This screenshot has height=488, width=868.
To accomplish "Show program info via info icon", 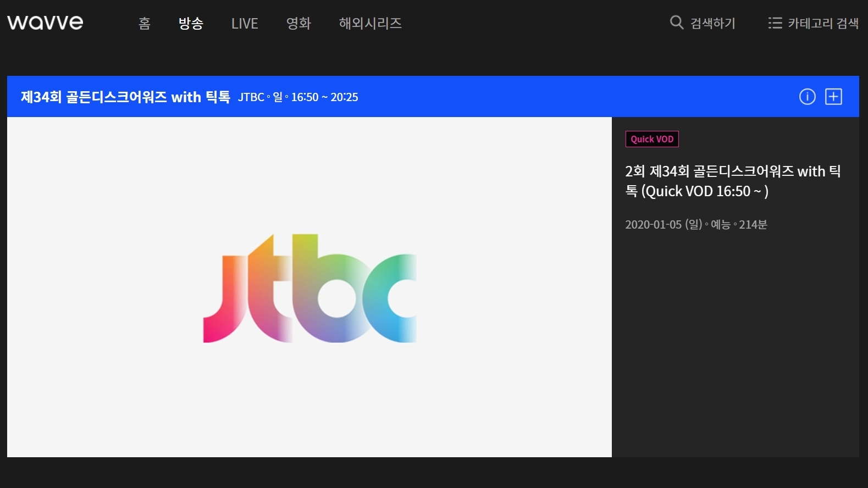I will [x=807, y=97].
